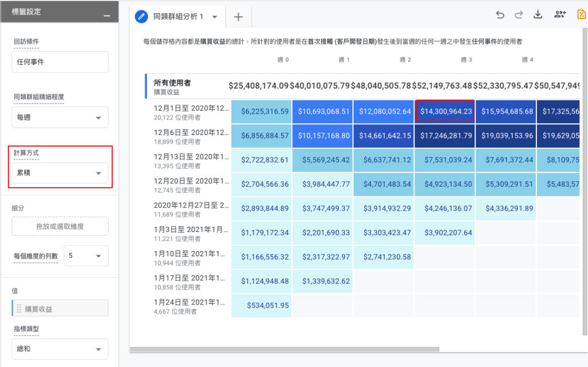Click the 任何事件 return condition field
Viewport: 588px width, 367px height.
click(60, 62)
